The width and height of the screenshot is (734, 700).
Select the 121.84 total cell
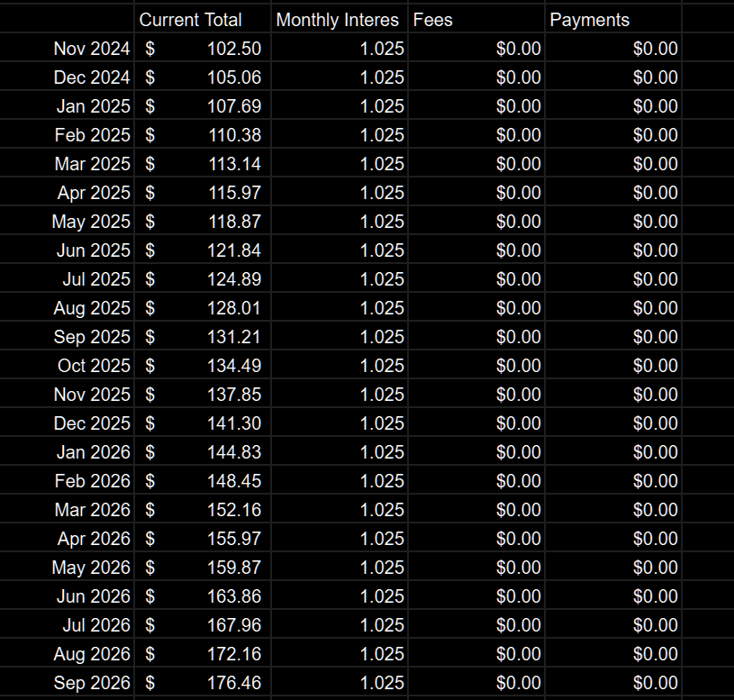point(203,250)
